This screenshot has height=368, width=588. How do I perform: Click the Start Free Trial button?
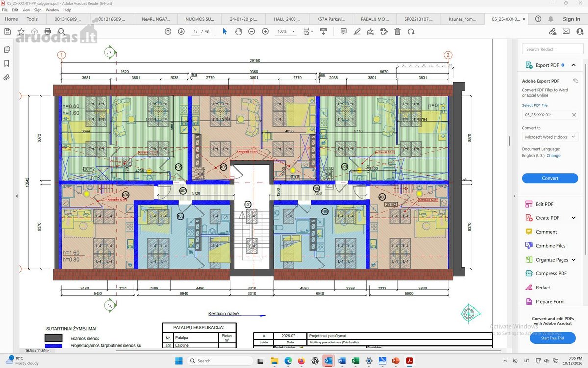point(552,338)
